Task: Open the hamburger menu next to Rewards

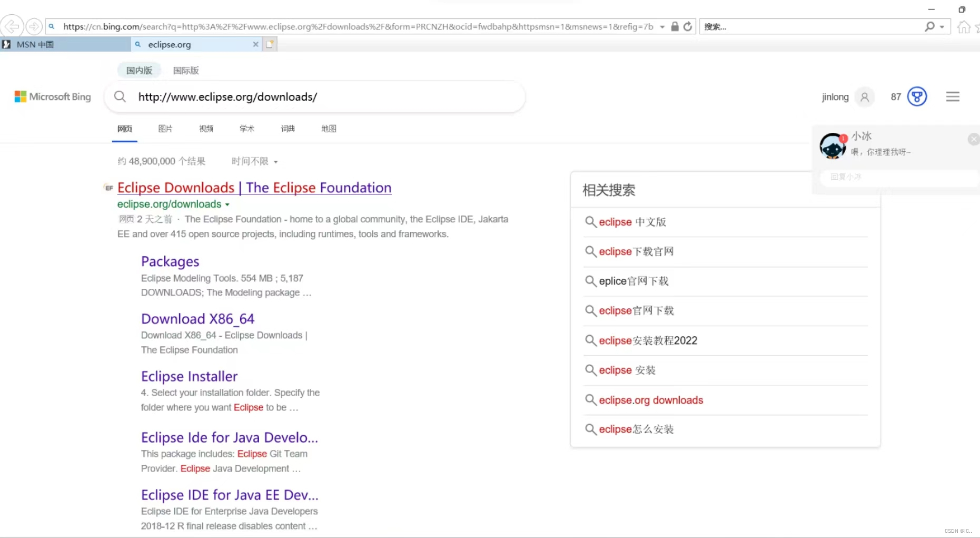Action: 952,96
